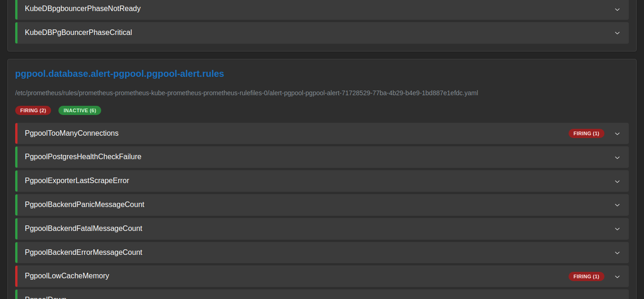The image size is (644, 299).
Task: Select the PgpoolLowCacheMemory rule name
Action: click(x=67, y=276)
